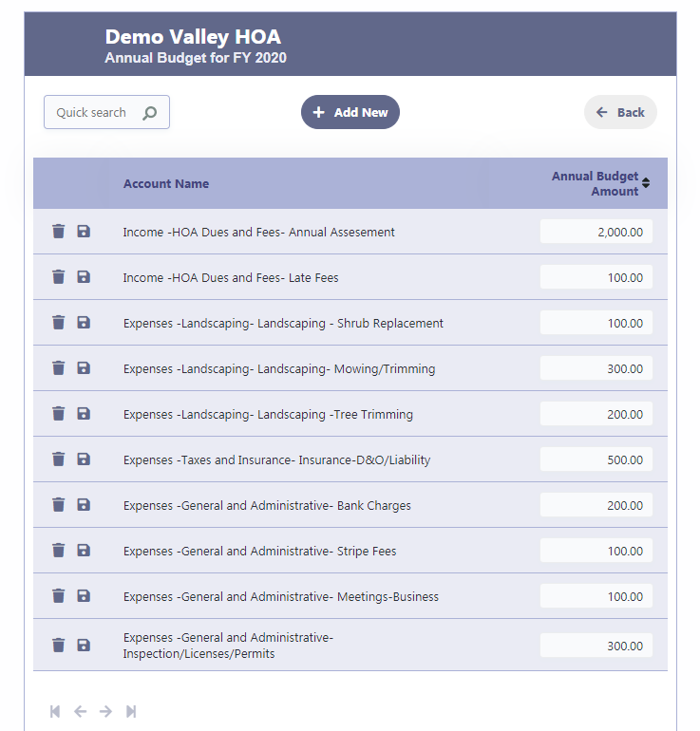Click the Back button
700x731 pixels.
tap(620, 112)
